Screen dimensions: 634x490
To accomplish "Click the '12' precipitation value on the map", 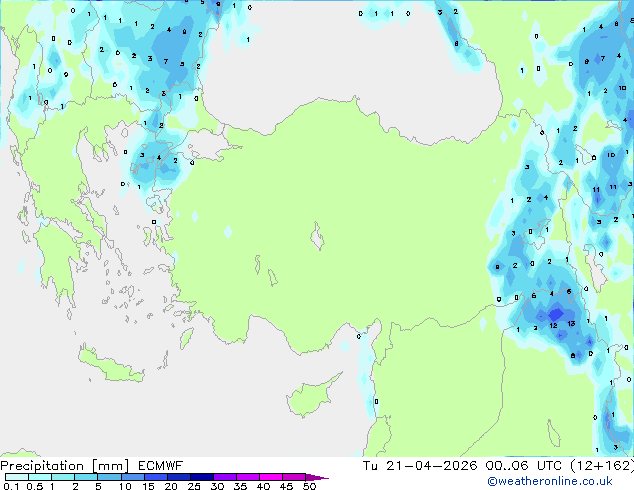I will click(553, 325).
